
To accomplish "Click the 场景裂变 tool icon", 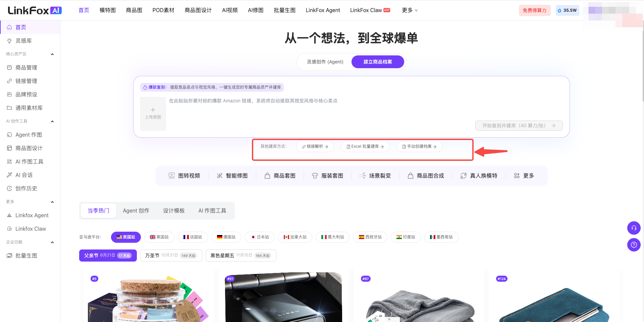I will pos(363,176).
